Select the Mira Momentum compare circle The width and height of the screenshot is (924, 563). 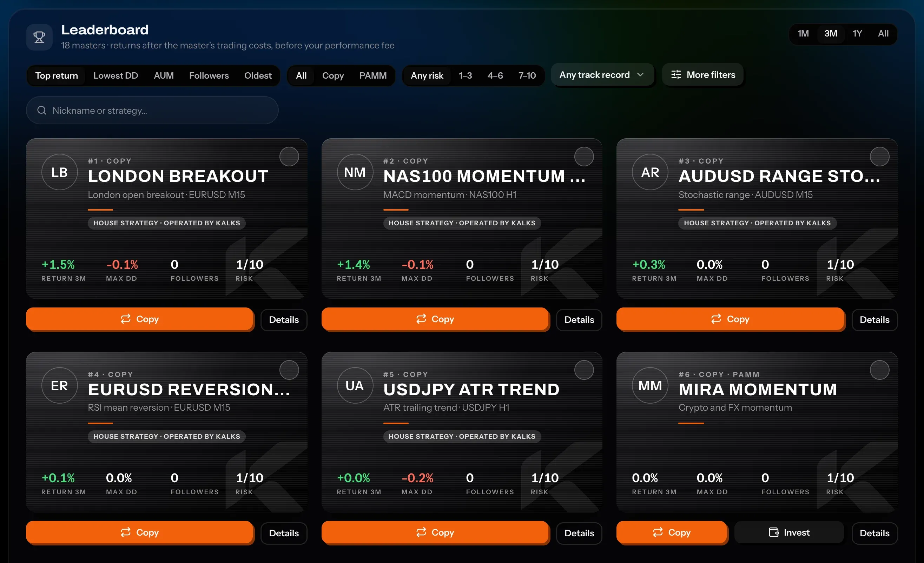880,370
